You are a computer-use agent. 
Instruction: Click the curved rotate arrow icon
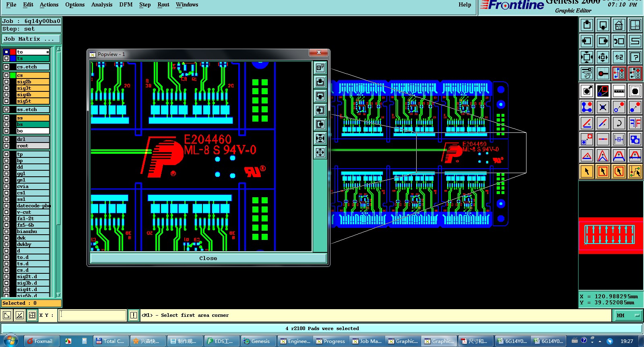point(619,123)
